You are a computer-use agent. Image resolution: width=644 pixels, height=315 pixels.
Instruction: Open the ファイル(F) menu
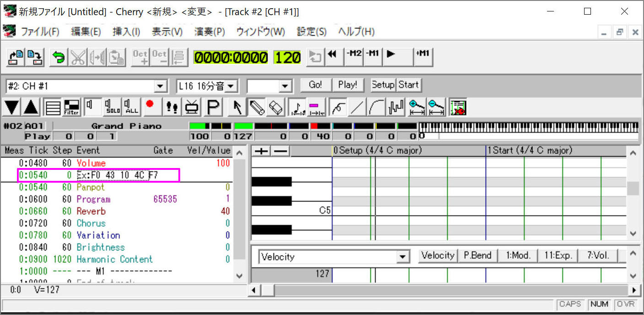click(x=40, y=32)
